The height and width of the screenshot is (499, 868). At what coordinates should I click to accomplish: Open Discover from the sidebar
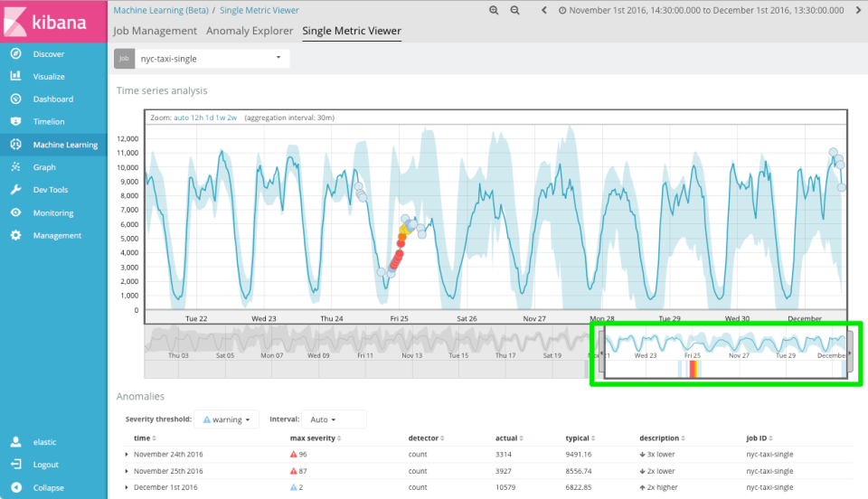pos(49,54)
